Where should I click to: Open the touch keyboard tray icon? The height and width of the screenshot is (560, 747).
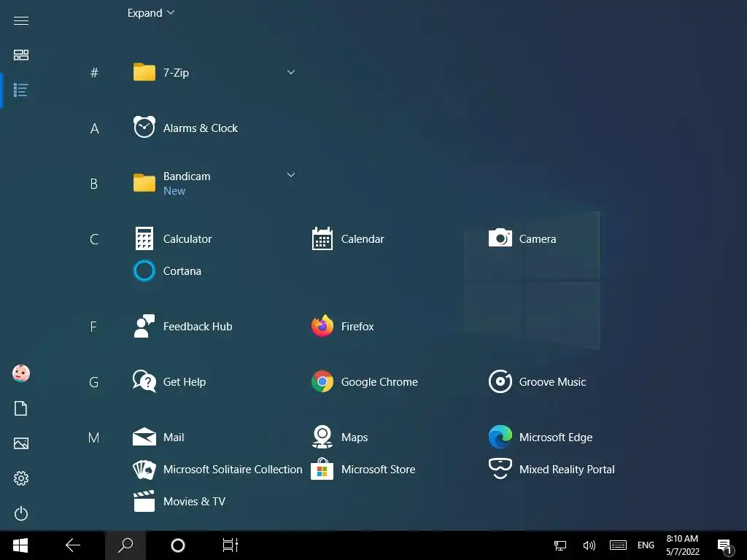click(x=618, y=545)
